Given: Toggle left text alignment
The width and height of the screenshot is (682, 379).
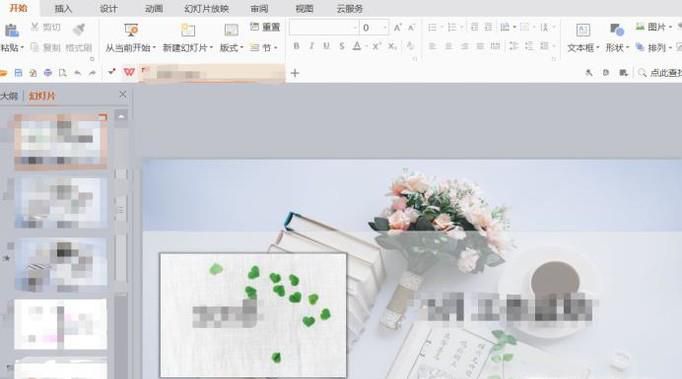Looking at the screenshot, I should (x=432, y=46).
